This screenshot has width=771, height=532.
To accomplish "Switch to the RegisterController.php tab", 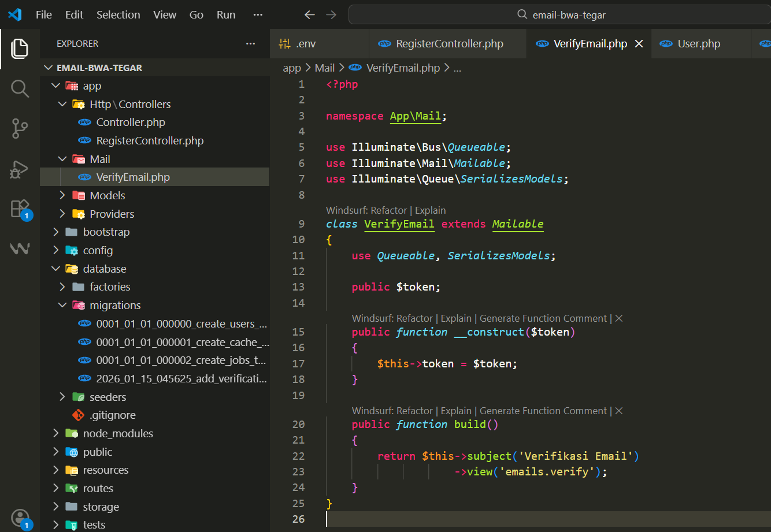I will point(449,44).
